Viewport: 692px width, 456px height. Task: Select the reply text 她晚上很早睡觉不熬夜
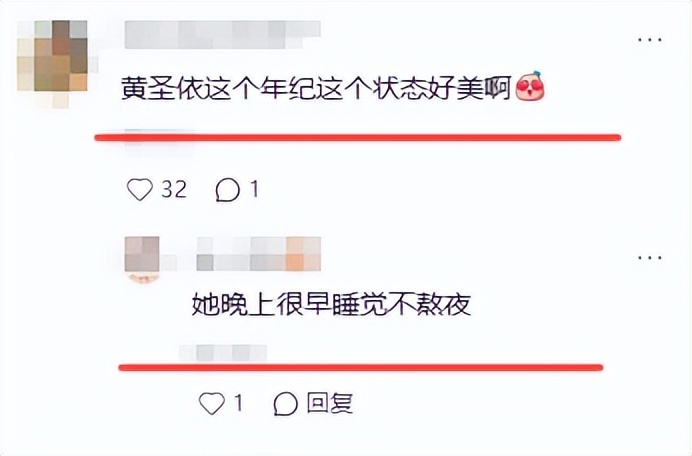[331, 304]
